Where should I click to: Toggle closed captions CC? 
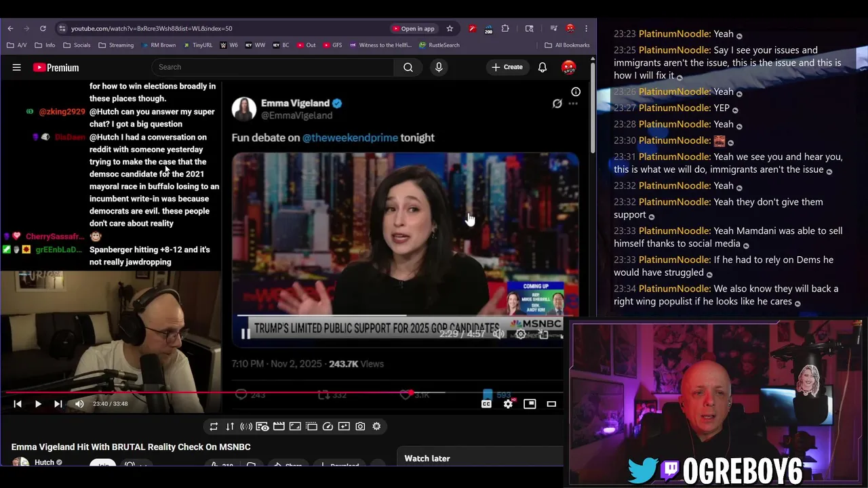[x=486, y=404]
